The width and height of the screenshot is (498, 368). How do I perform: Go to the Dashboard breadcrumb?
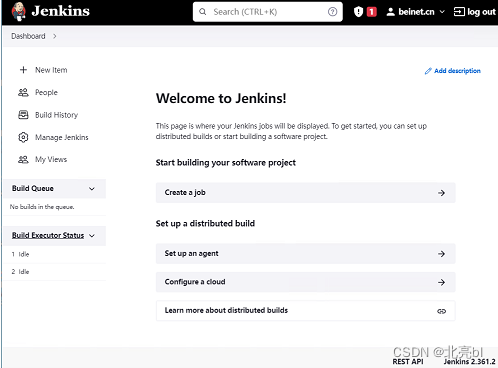[x=28, y=36]
